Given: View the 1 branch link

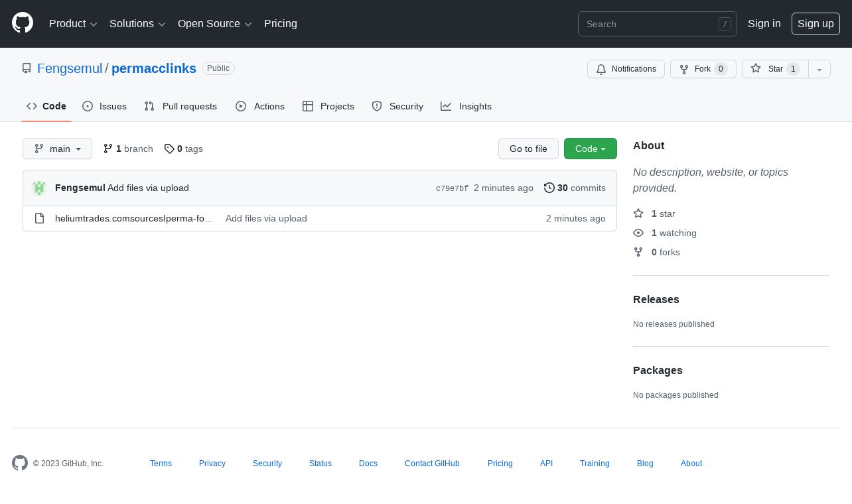Looking at the screenshot, I should 128,149.
